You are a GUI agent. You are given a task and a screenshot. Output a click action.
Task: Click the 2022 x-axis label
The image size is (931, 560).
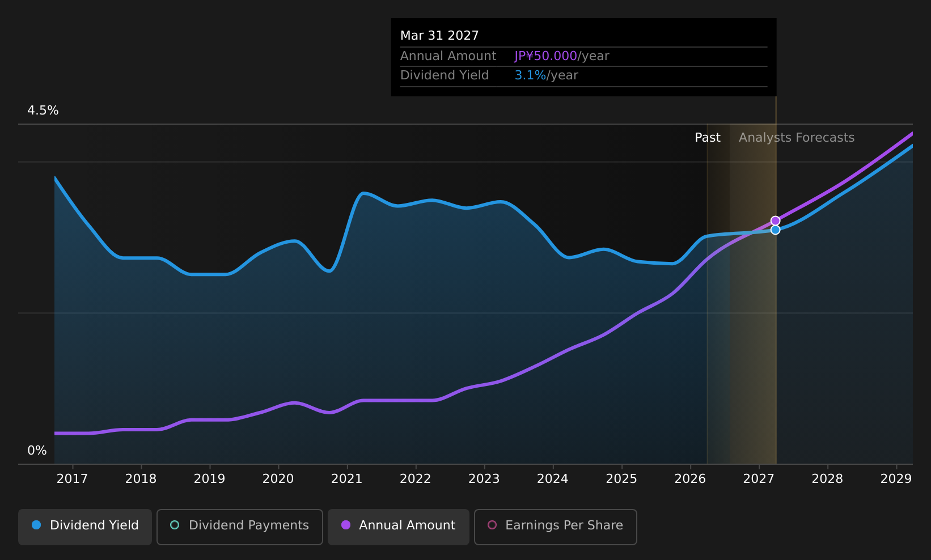point(415,479)
